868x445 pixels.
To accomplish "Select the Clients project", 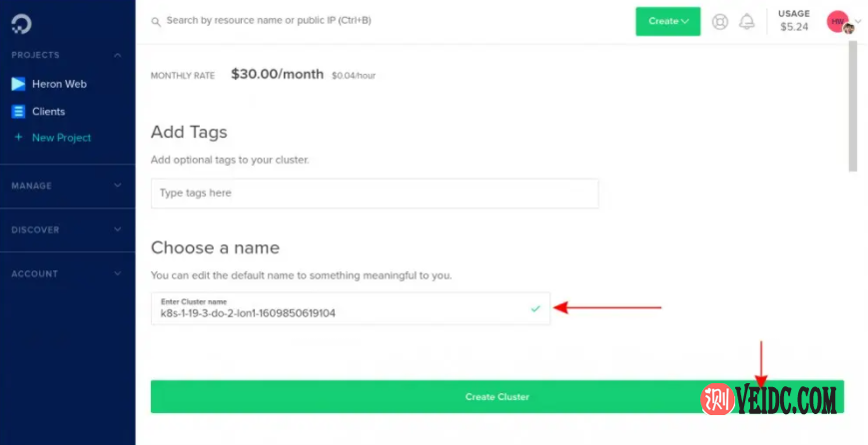I will pyautogui.click(x=48, y=112).
